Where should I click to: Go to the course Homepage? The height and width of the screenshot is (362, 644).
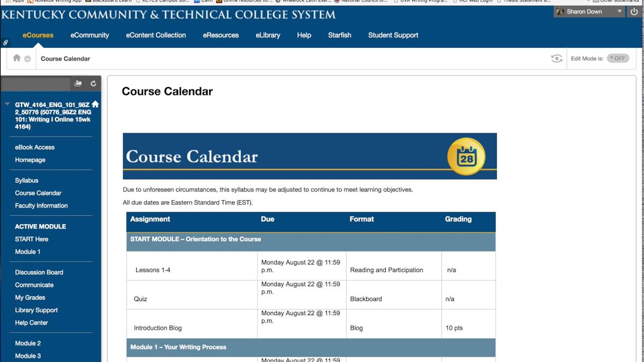tap(30, 160)
